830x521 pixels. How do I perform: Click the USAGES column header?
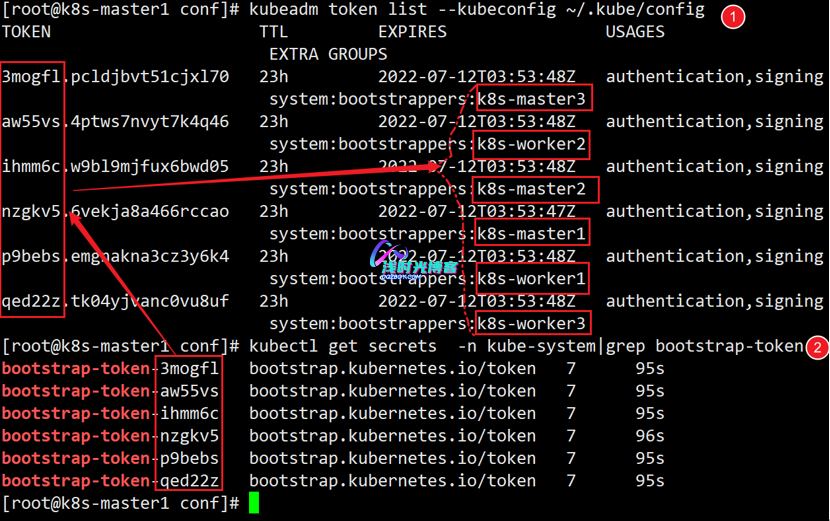(x=635, y=32)
